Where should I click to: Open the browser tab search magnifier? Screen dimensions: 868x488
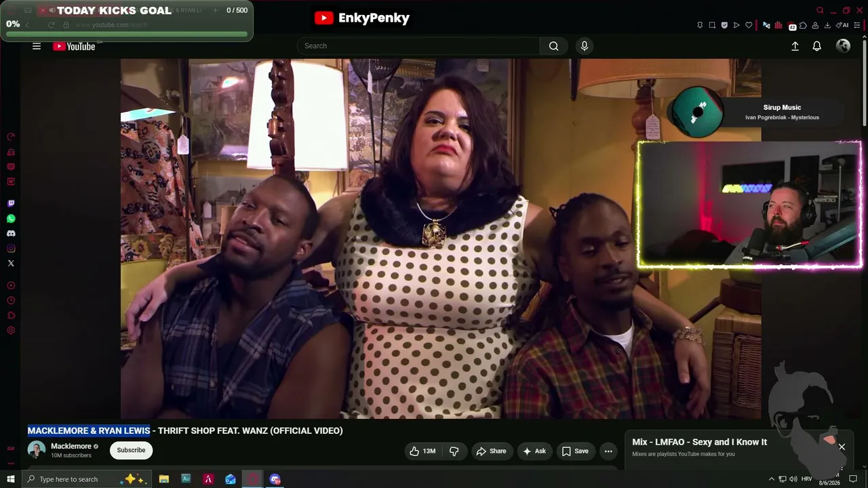[820, 10]
